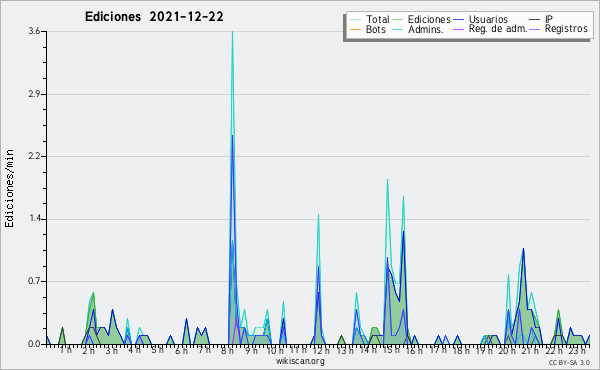Image resolution: width=600 pixels, height=370 pixels.
Task: Click the 12 h x-axis label
Action: click(321, 350)
